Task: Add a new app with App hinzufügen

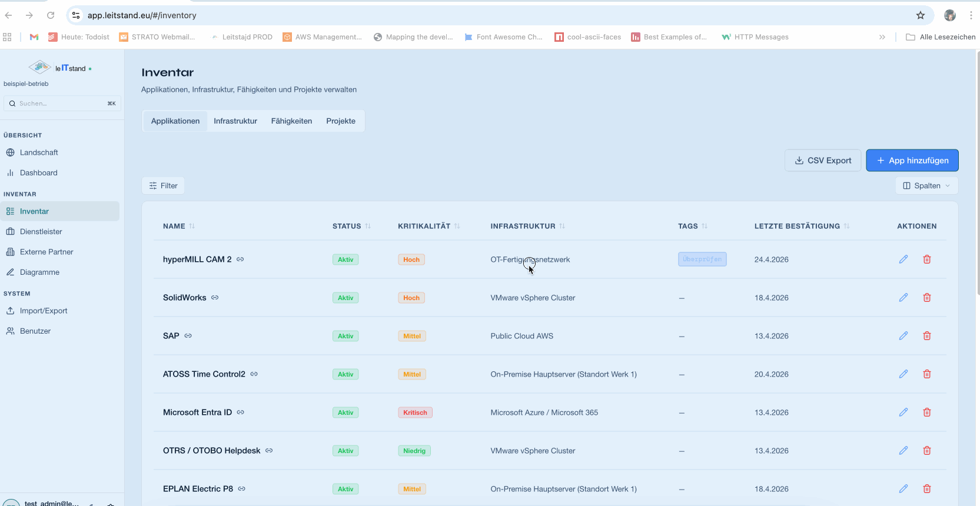Action: (x=912, y=161)
